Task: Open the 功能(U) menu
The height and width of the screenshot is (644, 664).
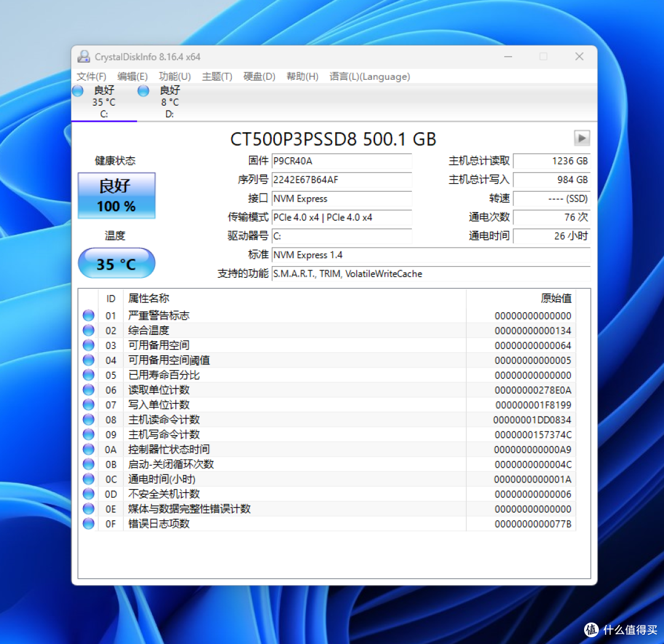Action: click(175, 76)
